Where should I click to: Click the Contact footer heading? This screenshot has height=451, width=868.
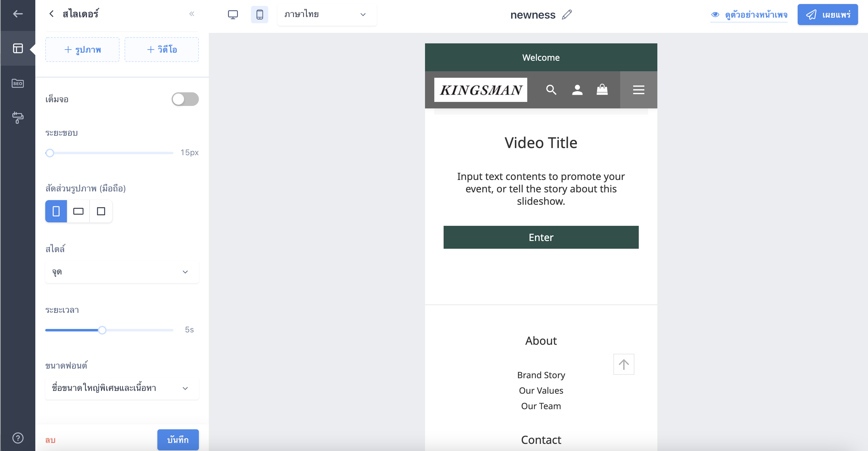click(541, 440)
